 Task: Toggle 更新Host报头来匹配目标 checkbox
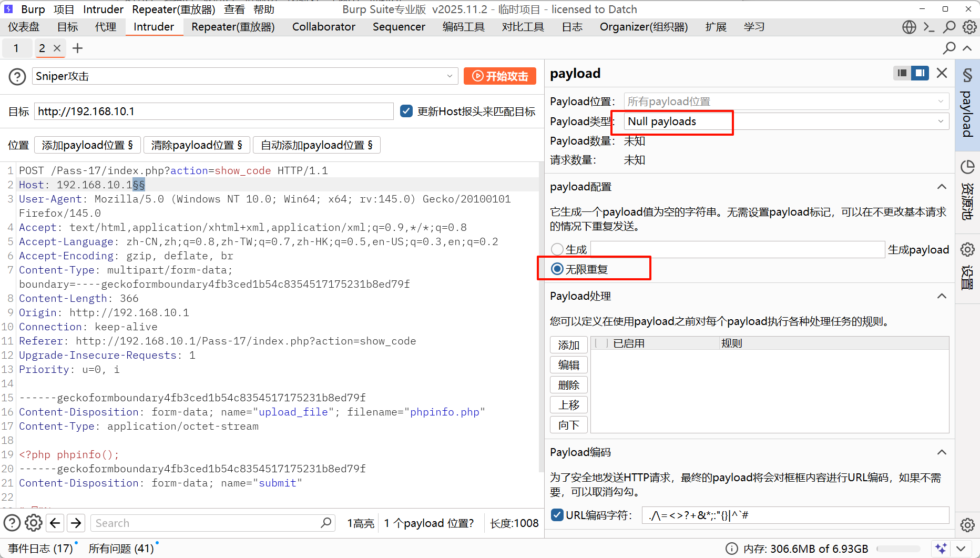(x=406, y=111)
